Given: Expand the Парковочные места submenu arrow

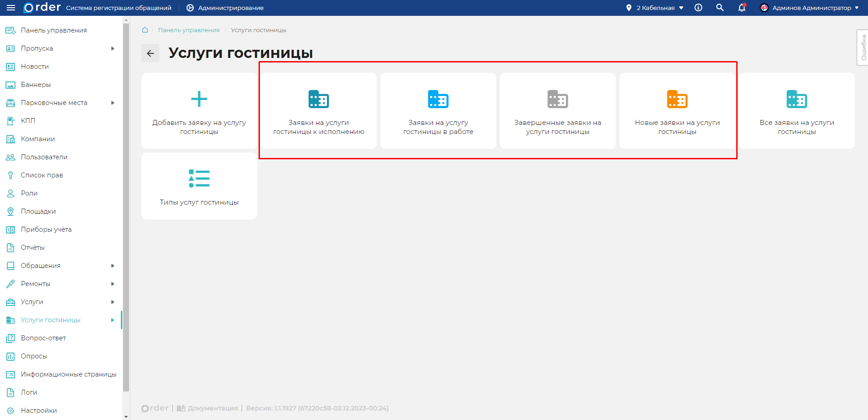Looking at the screenshot, I should (x=113, y=103).
